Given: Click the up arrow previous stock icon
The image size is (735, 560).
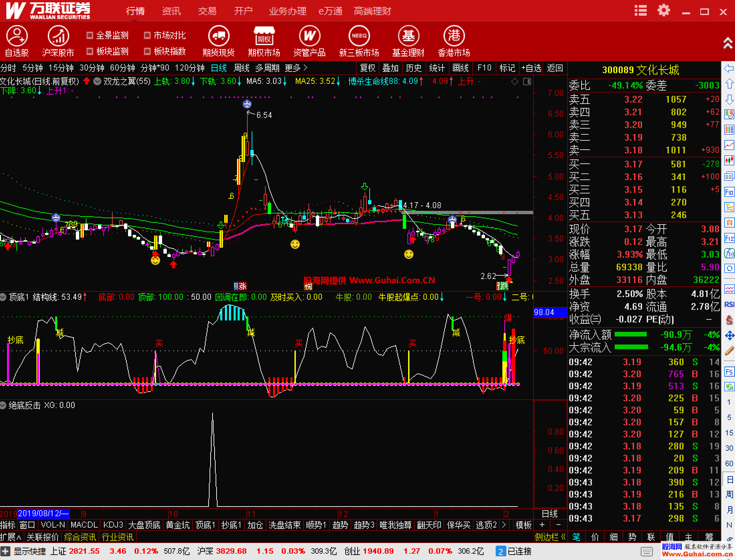Looking at the screenshot, I should coord(729,84).
